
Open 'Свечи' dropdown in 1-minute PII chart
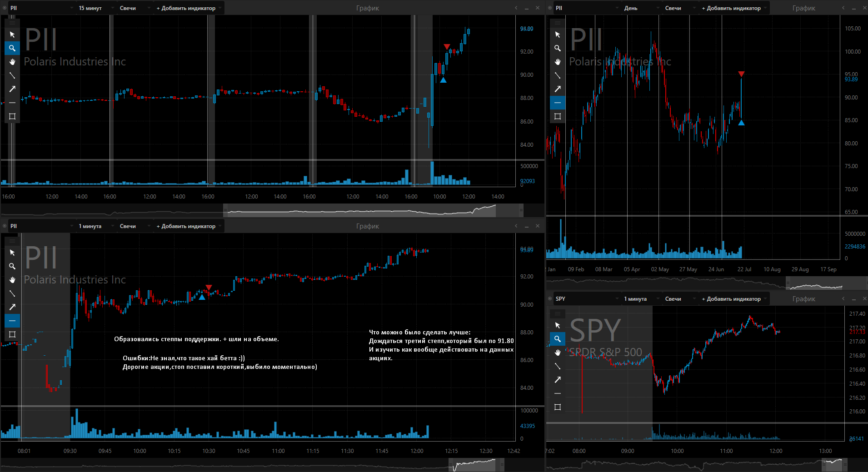click(135, 226)
